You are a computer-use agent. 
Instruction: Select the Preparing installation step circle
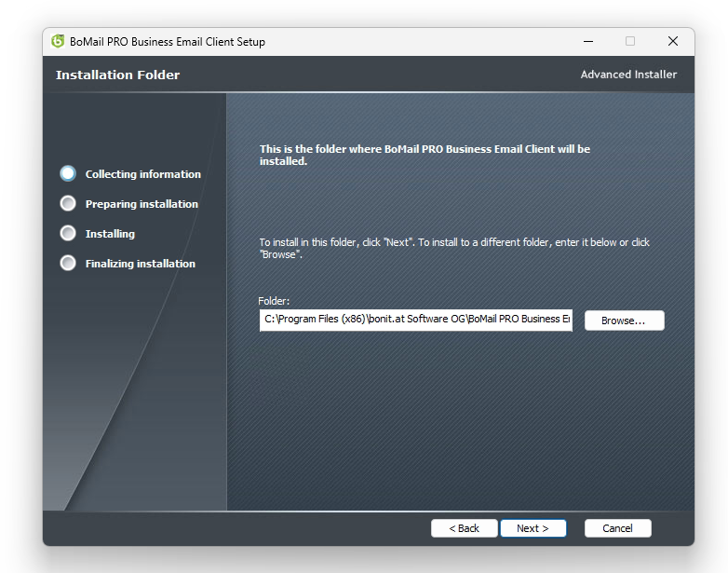(x=68, y=203)
